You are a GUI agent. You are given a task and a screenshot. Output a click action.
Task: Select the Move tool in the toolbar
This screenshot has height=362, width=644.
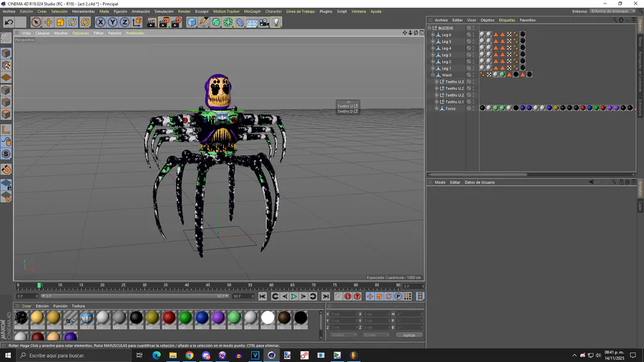tap(48, 22)
